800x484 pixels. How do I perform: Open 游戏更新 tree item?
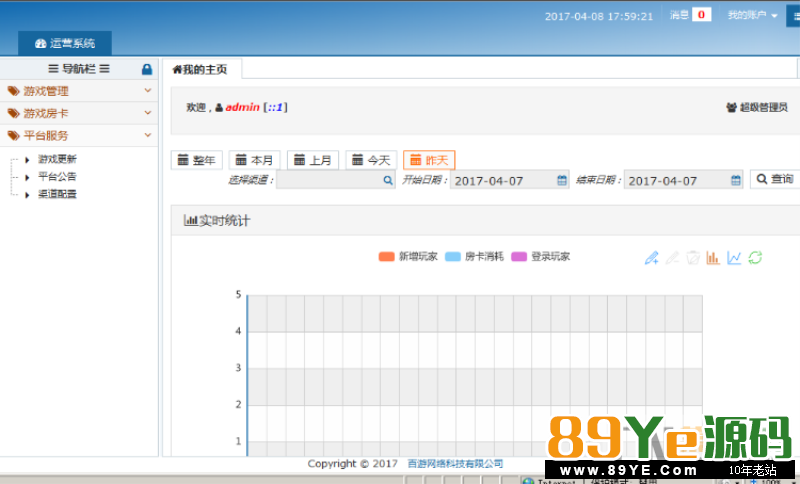tap(57, 160)
